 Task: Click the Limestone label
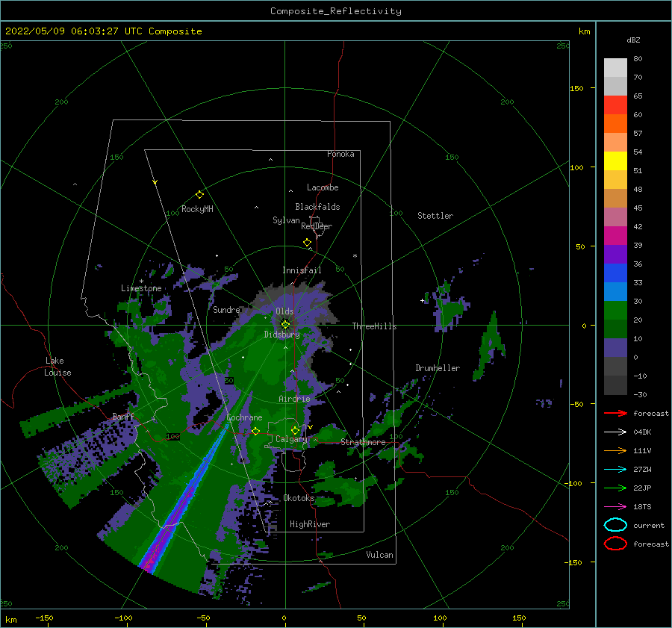(141, 288)
